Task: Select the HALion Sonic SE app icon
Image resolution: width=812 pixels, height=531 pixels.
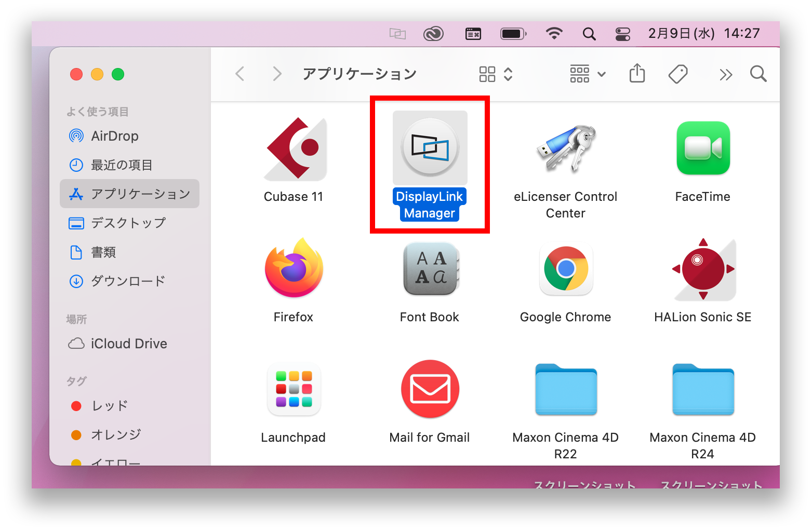Action: (x=703, y=269)
